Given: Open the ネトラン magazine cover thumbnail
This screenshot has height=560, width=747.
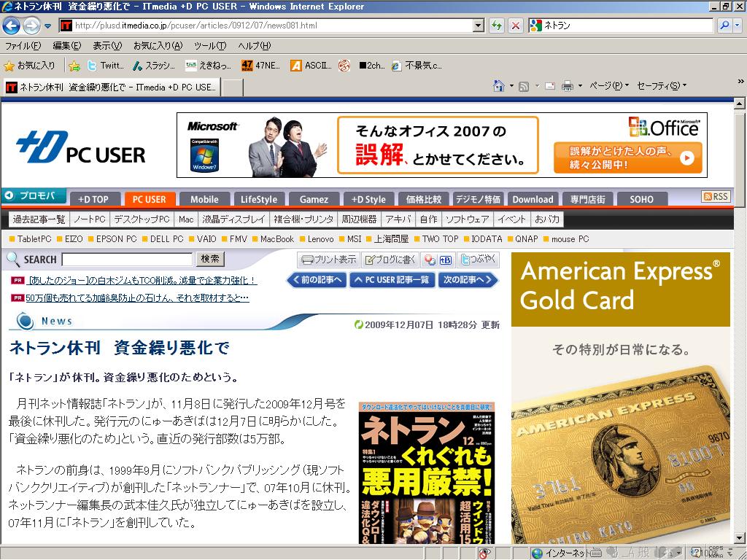Looking at the screenshot, I should pos(426,472).
